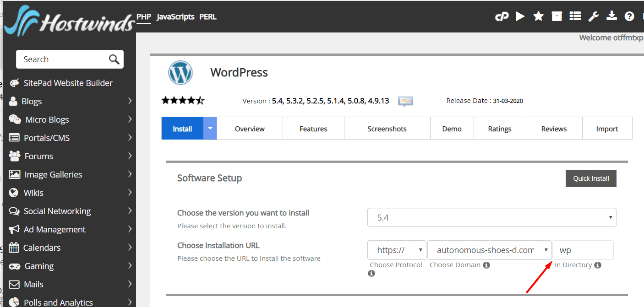Viewport: 644px width, 307px height.
Task: Open SitePad Website Builder link
Action: coord(68,83)
